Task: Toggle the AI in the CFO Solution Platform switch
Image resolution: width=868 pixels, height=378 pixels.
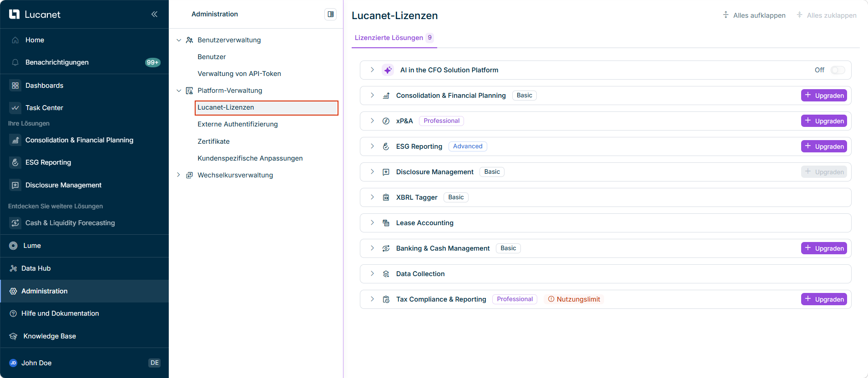Action: point(838,70)
